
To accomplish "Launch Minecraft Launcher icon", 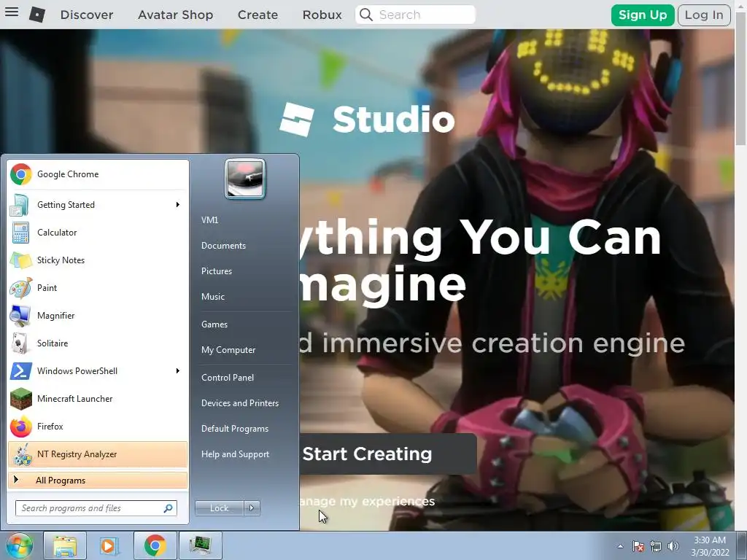I will click(20, 399).
